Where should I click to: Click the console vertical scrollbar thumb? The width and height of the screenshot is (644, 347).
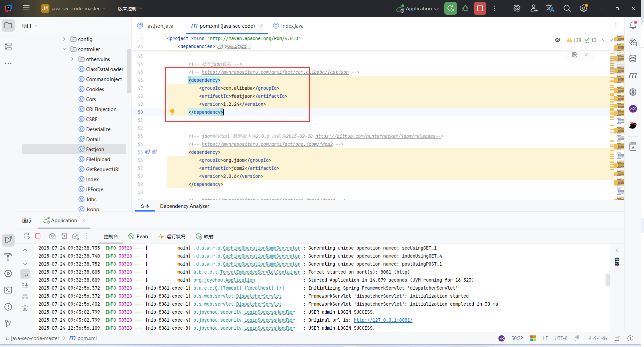(608, 280)
